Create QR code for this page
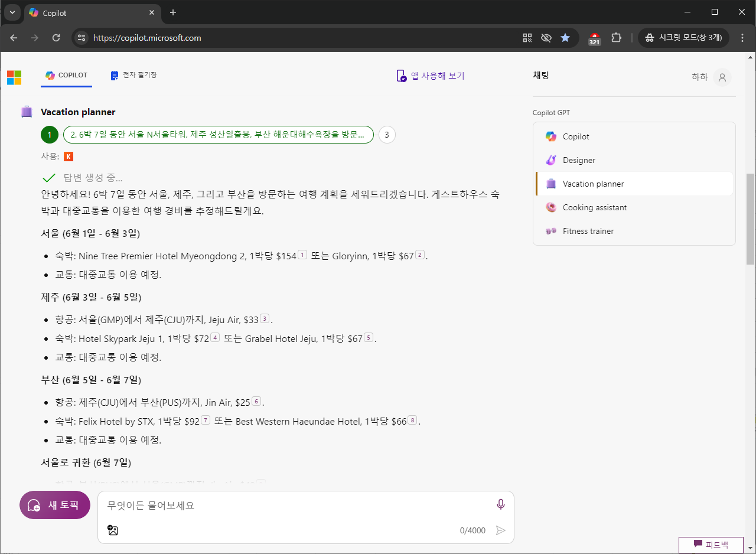Screen dimensions: 756x554 click(527, 38)
